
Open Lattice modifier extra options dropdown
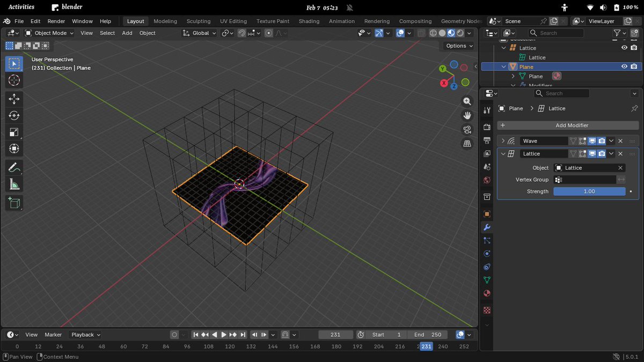611,154
